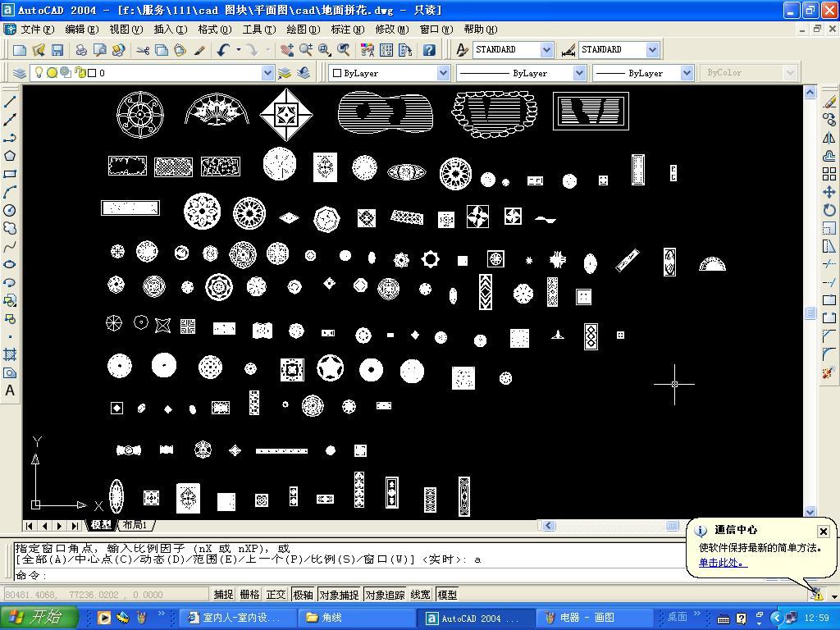Pick the Hatch tool in draw toolbar
The width and height of the screenshot is (840, 630).
10,354
